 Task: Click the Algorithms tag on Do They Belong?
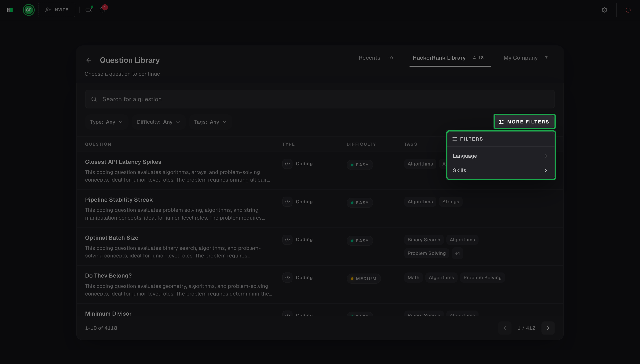click(441, 278)
